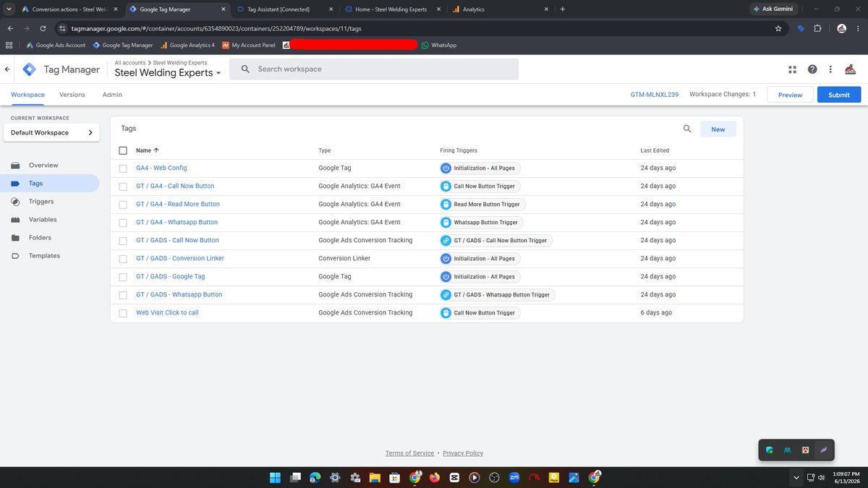Open Windows Start menu
Viewport: 868px width, 488px height.
[276, 477]
